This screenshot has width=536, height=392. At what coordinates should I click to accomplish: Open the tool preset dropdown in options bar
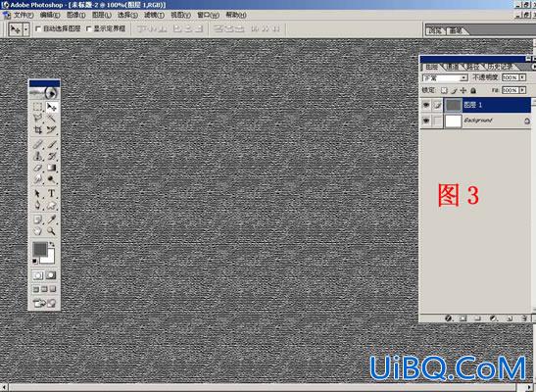pyautogui.click(x=26, y=29)
